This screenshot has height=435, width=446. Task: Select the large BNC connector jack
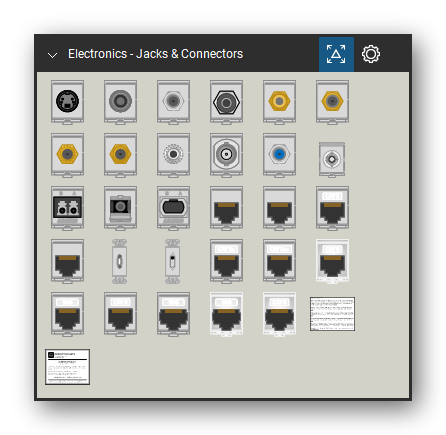226,155
